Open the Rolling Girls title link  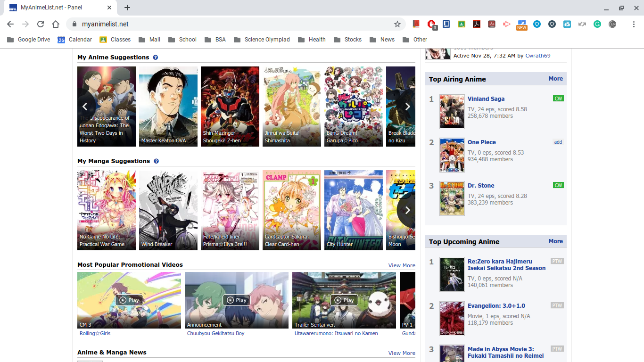click(x=95, y=333)
